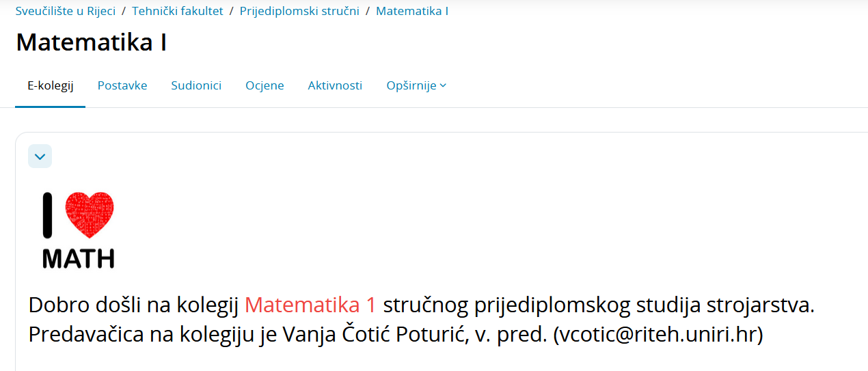Select the Aktivnosti tab

[x=335, y=86]
